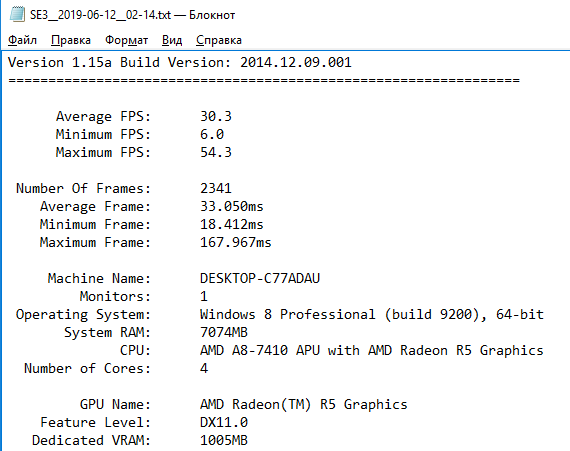Screen dimensions: 570x451
Task: Click the Minimum Frame label
Action: coord(95,224)
